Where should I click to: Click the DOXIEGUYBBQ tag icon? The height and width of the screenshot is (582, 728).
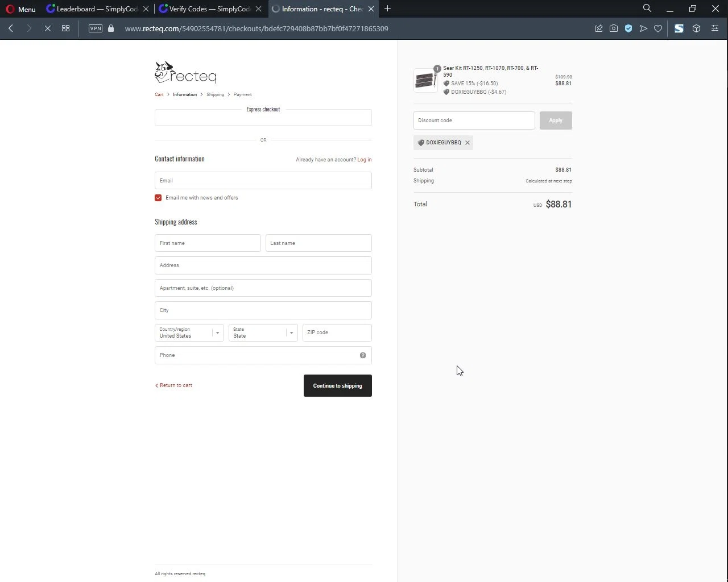pos(421,143)
